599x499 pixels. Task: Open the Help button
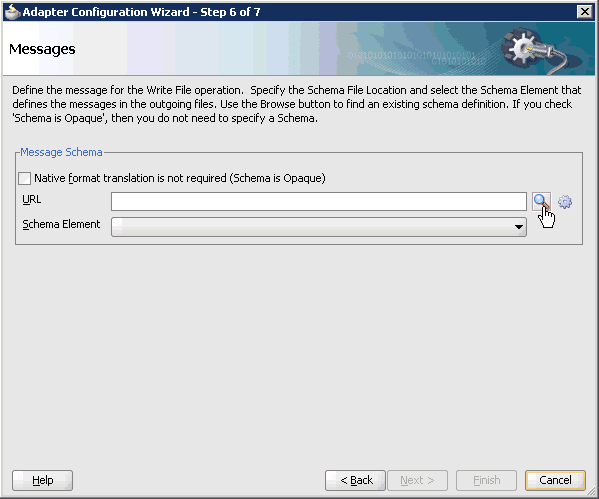[x=42, y=480]
